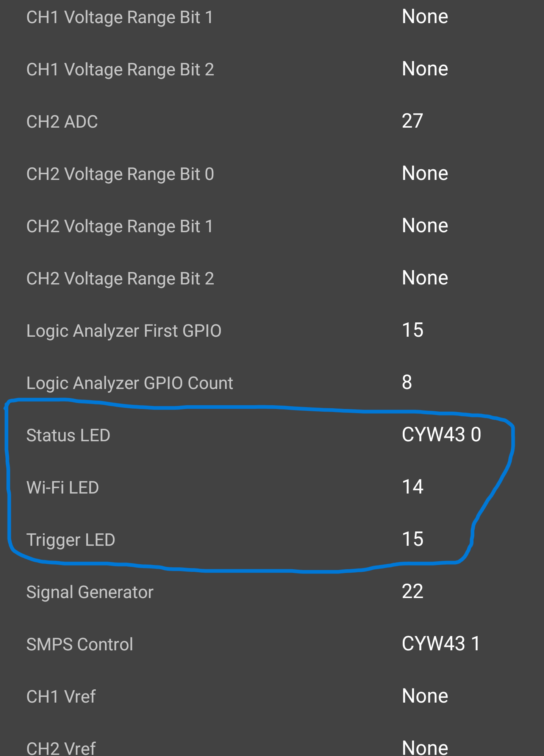The height and width of the screenshot is (756, 544).
Task: Select CH2 Voltage Range Bit 0 row
Action: [x=272, y=174]
